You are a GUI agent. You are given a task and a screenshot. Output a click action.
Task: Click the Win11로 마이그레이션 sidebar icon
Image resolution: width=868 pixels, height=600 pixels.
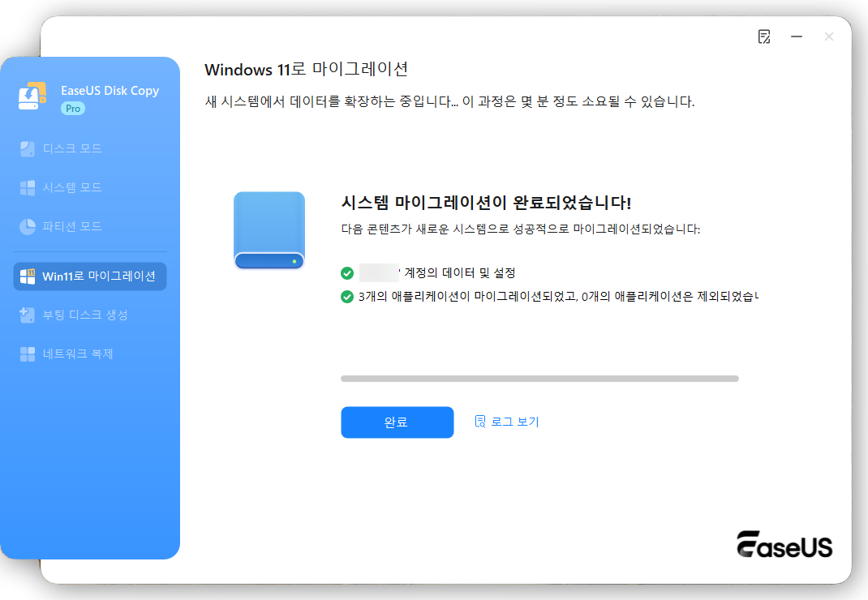[28, 276]
